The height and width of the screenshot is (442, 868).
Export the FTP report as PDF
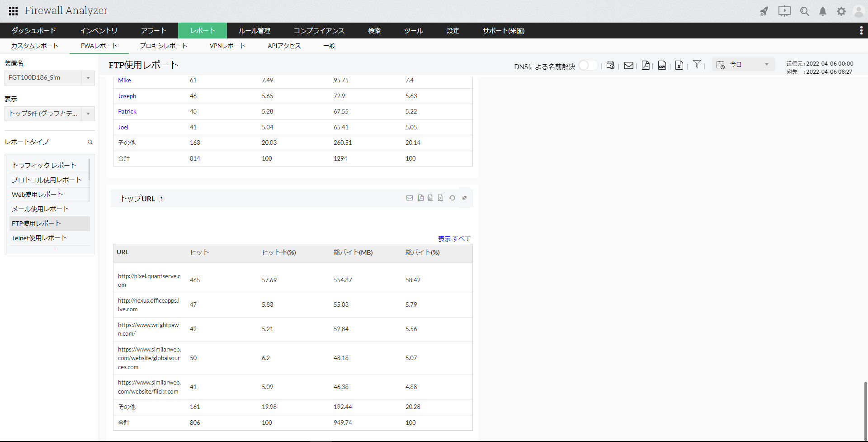[x=646, y=65]
